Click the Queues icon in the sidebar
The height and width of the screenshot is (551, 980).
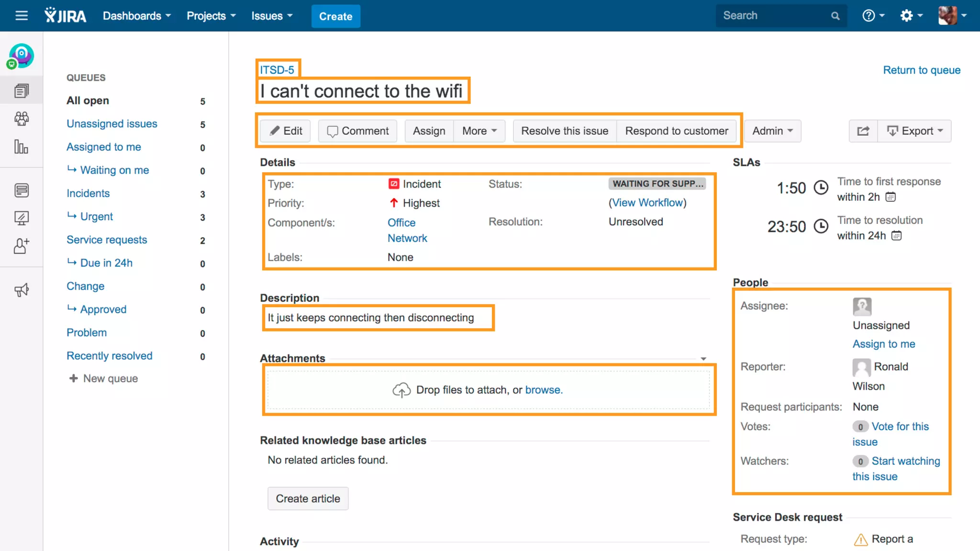click(22, 90)
